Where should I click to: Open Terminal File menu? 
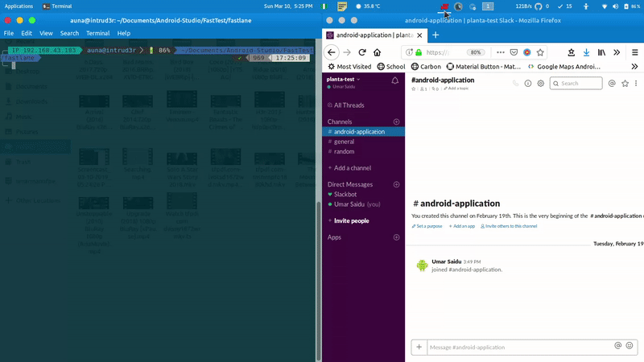pyautogui.click(x=9, y=33)
